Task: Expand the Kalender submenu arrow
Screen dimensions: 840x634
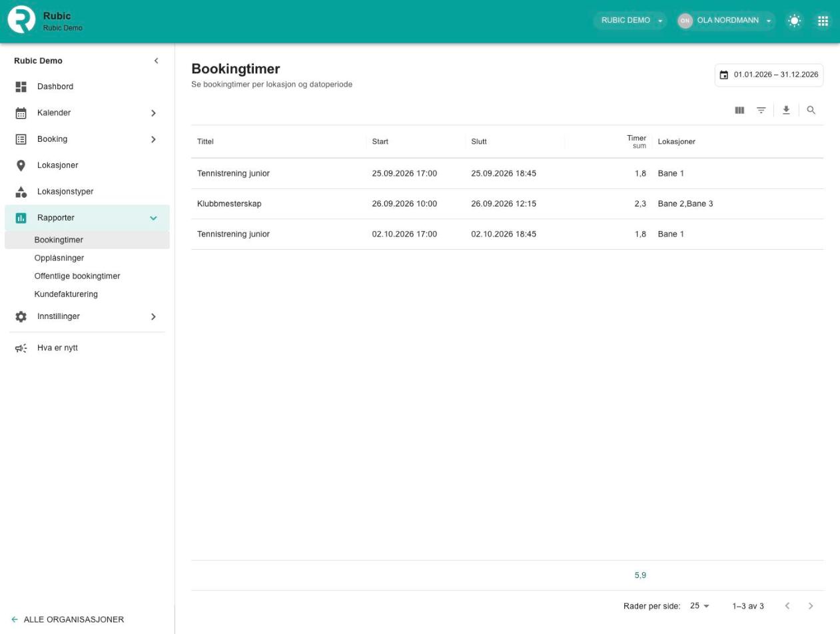Action: coord(153,113)
